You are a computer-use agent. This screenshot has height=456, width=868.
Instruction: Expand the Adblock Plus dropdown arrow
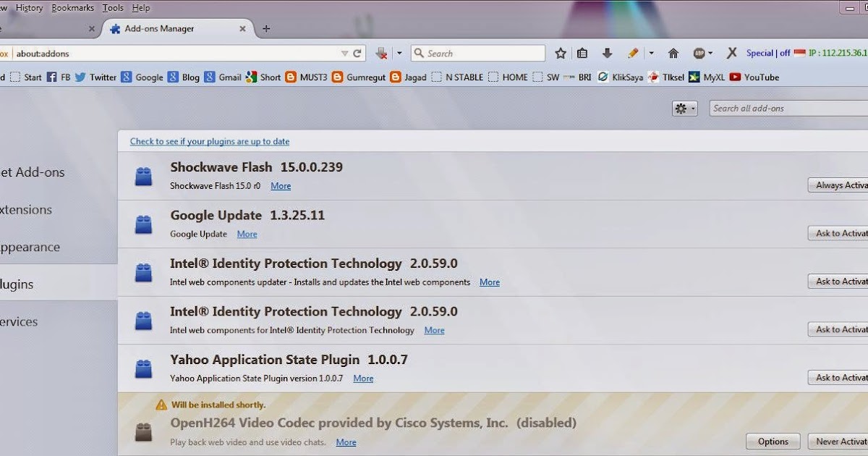coord(710,54)
